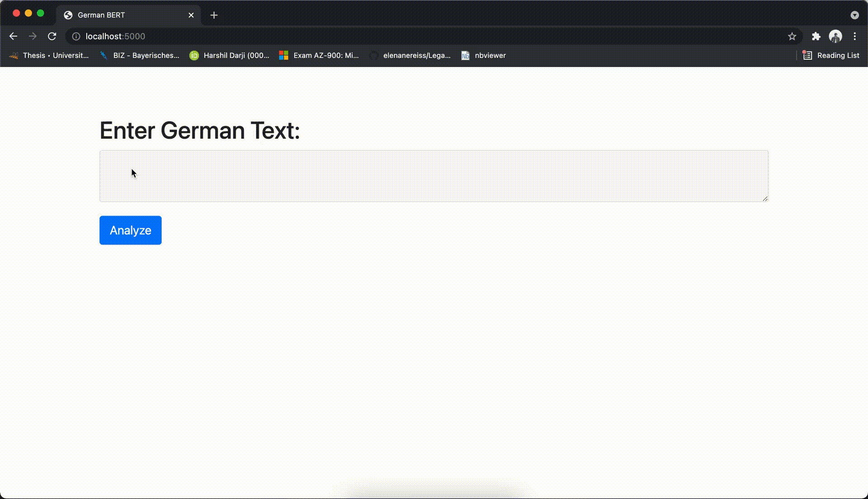The height and width of the screenshot is (499, 868).
Task: Open the Exam AZ-900 bookmark
Action: [x=319, y=55]
